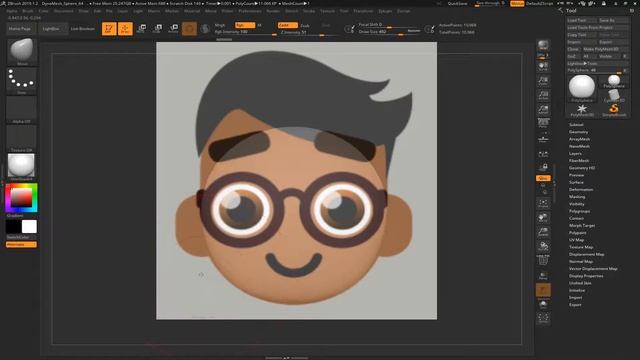Open the Alpha Off selector
640x360 pixels.
[x=22, y=109]
